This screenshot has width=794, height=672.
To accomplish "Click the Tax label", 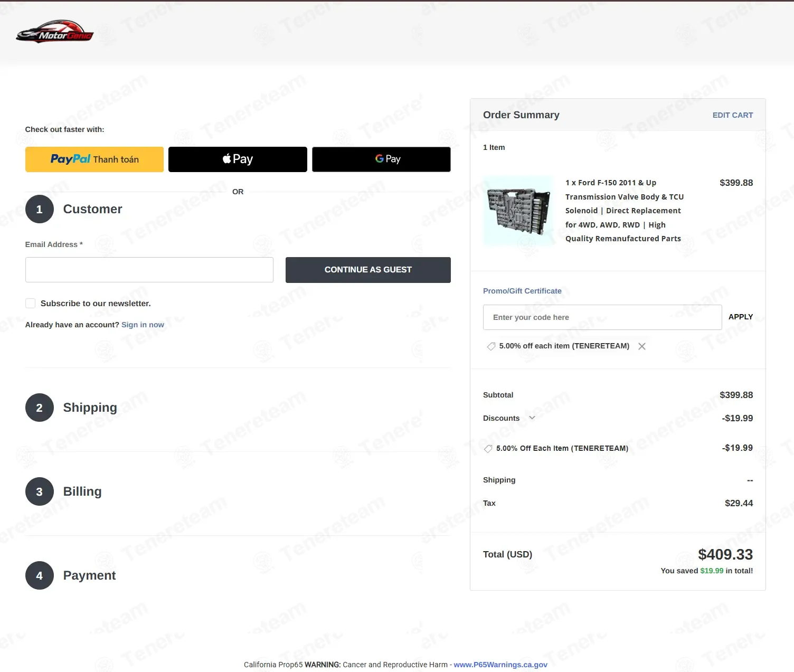I will [x=489, y=503].
